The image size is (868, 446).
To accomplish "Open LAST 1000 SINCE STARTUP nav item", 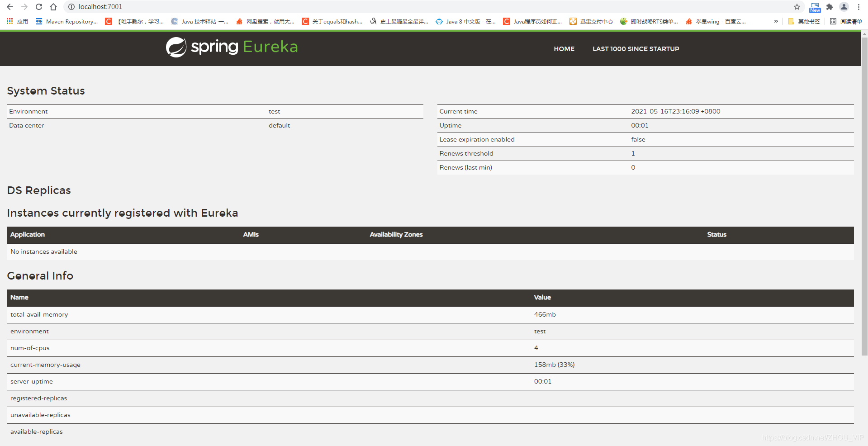I will point(636,49).
